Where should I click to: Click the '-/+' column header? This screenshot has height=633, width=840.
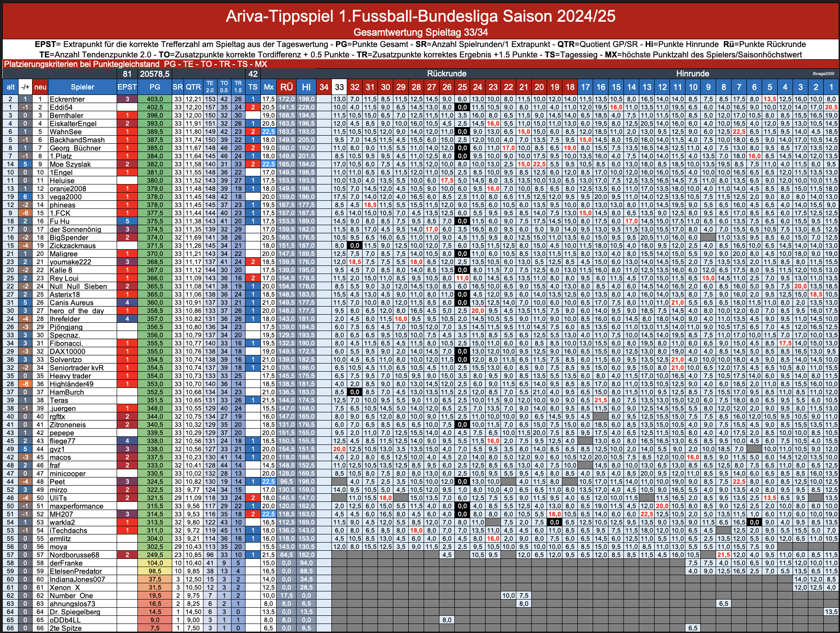click(x=25, y=87)
